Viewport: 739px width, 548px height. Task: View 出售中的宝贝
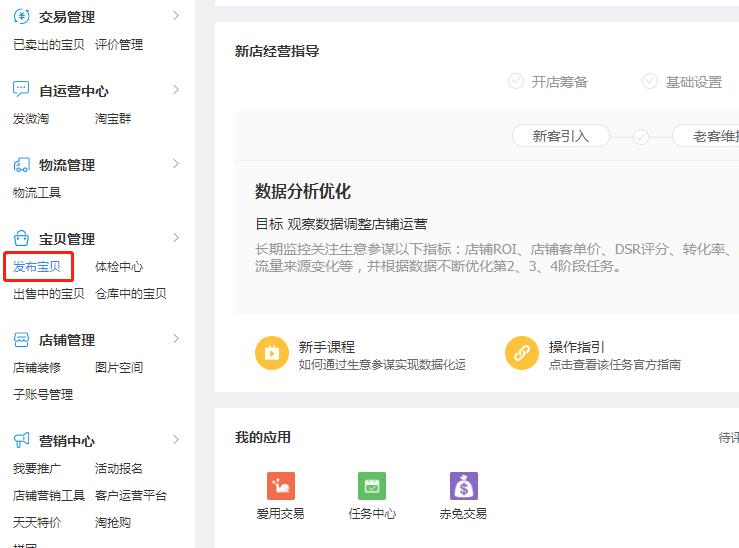pyautogui.click(x=49, y=294)
